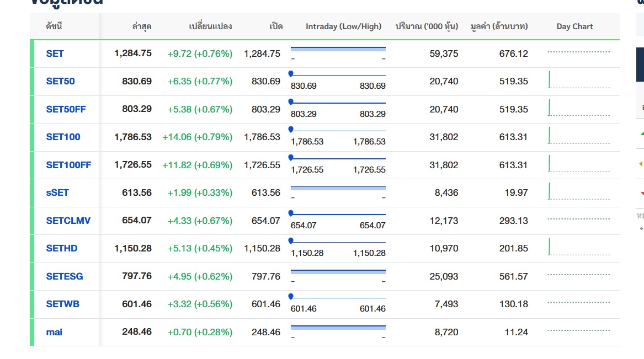Click the ล่าสุด column header
644x359 pixels.
pos(142,26)
